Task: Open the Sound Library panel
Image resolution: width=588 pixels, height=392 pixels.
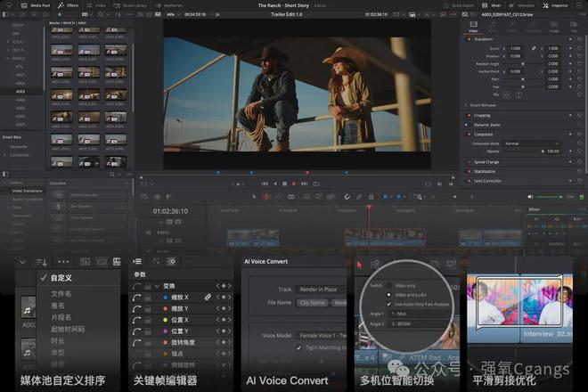Action: [133, 4]
